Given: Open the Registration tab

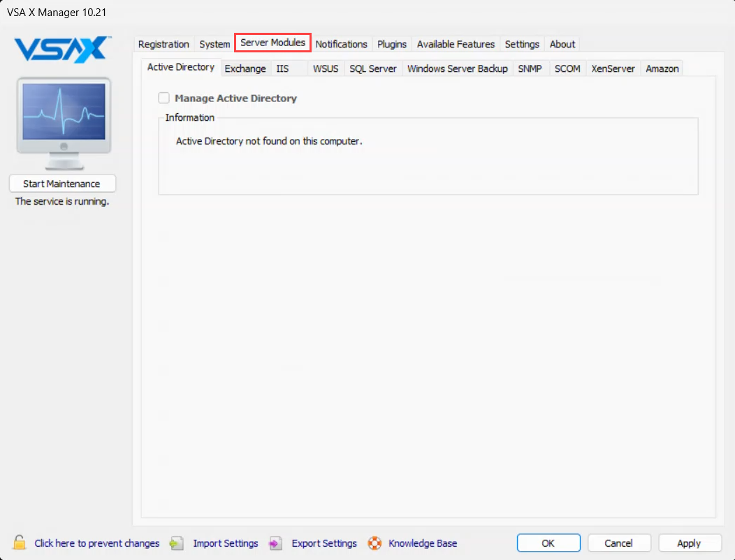Looking at the screenshot, I should point(163,44).
